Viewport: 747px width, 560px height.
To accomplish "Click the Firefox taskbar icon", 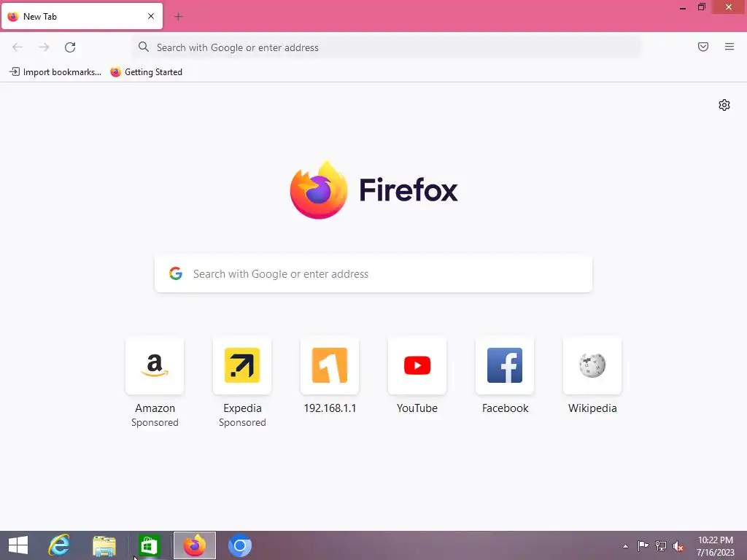I will 194,545.
